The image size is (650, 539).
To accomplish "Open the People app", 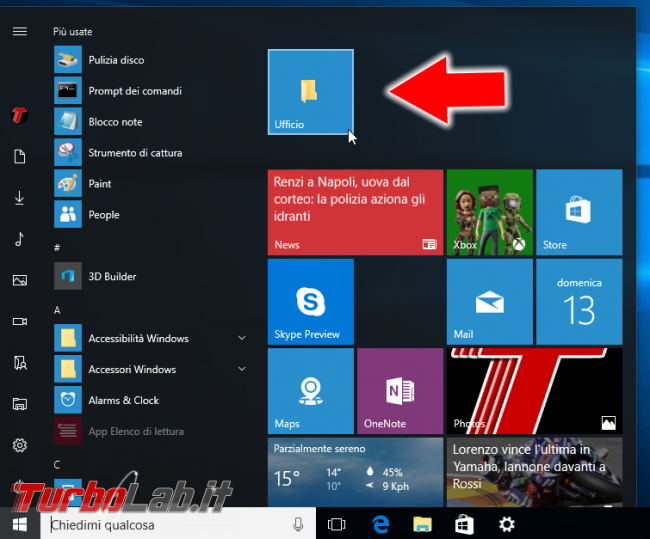I will click(151, 214).
